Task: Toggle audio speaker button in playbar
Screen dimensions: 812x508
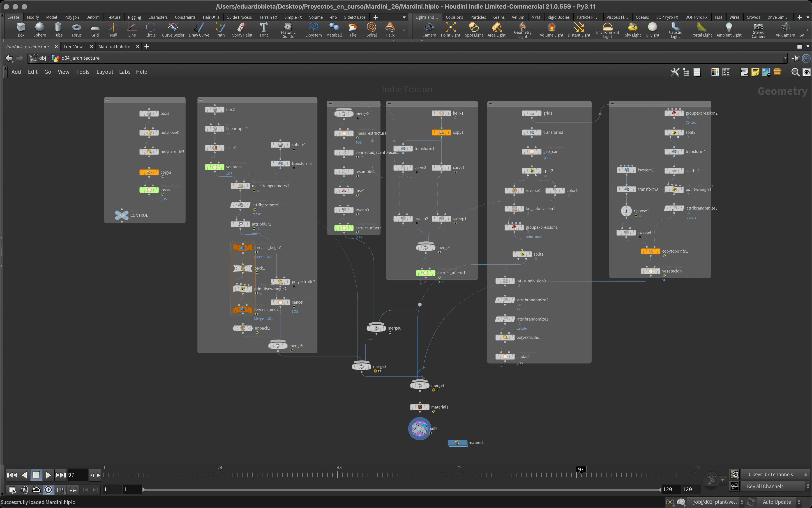Action: (x=24, y=490)
